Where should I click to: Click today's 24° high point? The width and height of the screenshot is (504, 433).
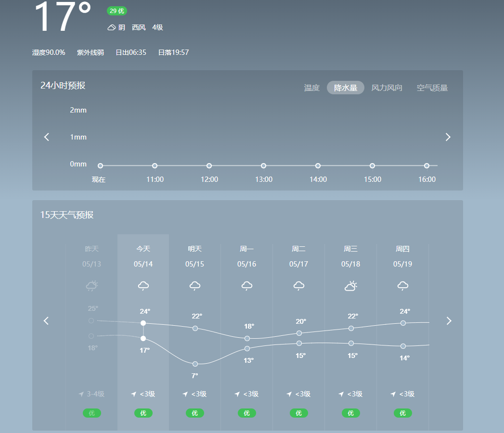(x=143, y=323)
